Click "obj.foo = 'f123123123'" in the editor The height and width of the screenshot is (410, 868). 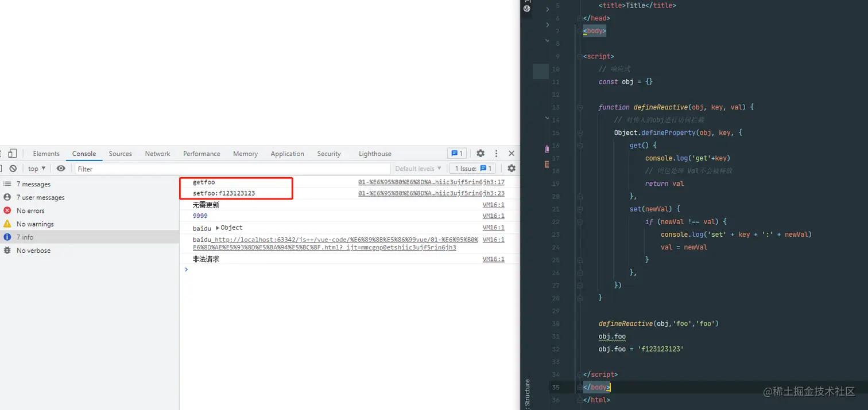[641, 349]
